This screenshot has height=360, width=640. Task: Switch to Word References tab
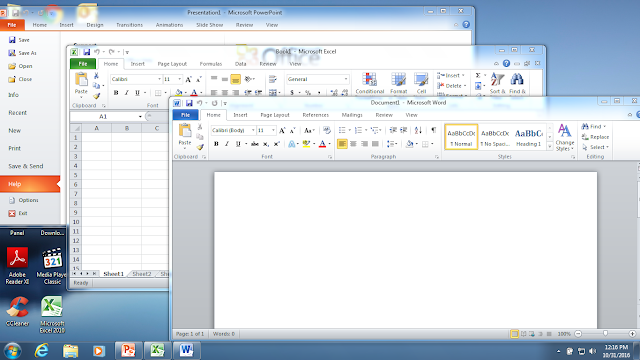[x=316, y=115]
